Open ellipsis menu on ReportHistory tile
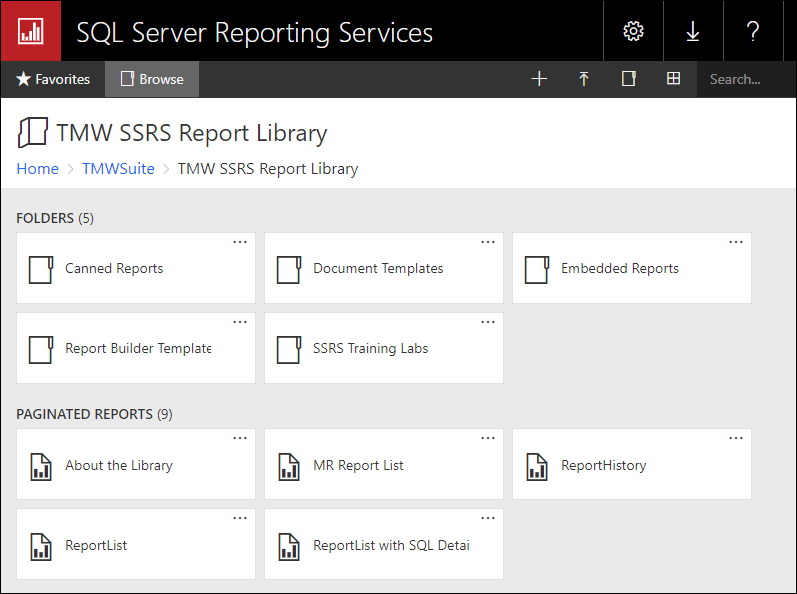Viewport: 797px width, 594px height. click(x=736, y=438)
